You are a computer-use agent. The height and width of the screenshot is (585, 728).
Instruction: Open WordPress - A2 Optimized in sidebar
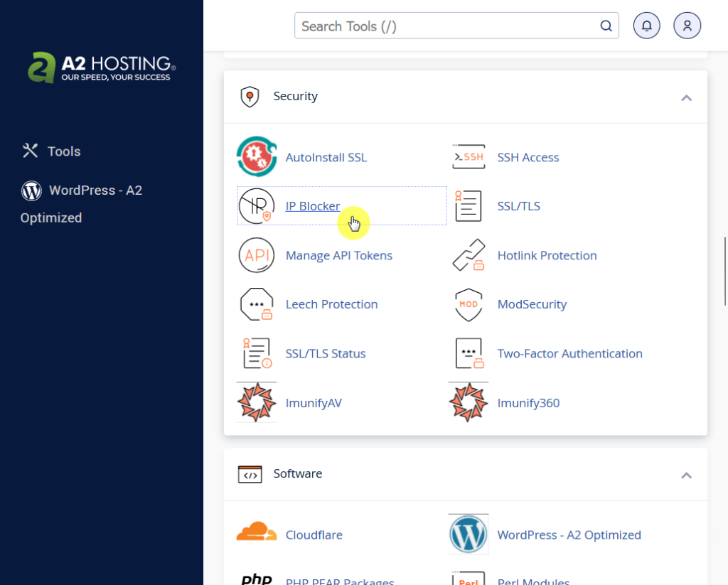coord(81,204)
